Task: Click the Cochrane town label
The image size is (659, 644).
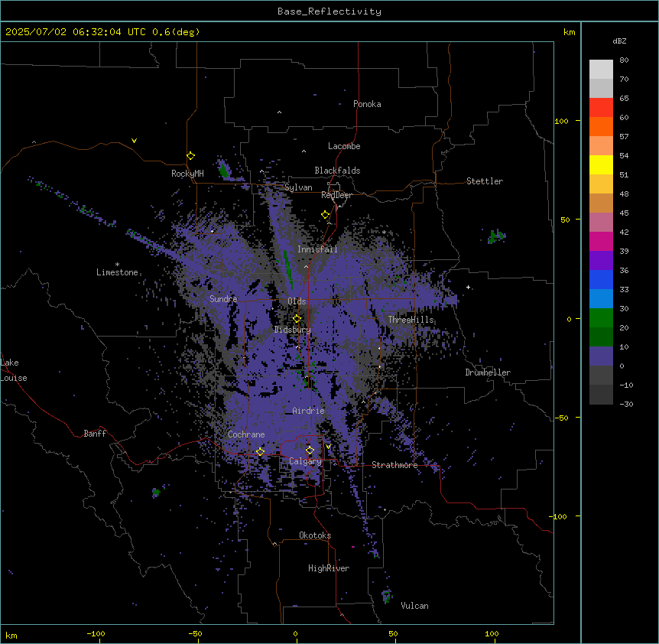Action: pyautogui.click(x=246, y=434)
